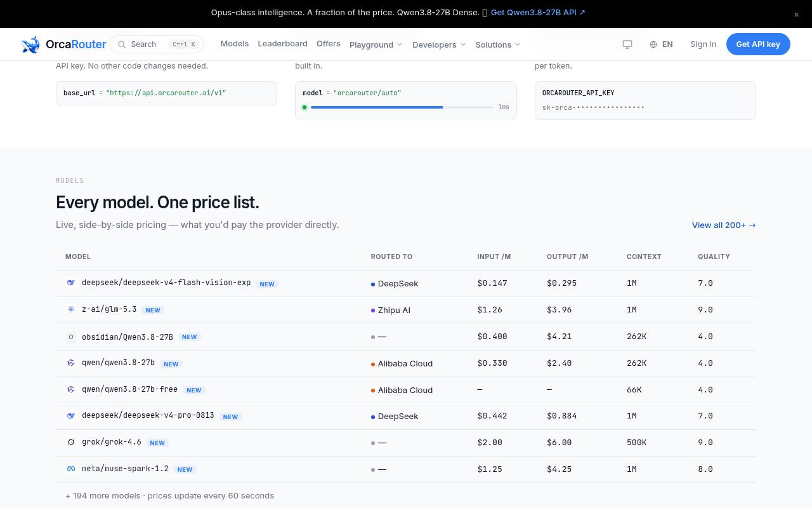Click the z-ai/glm-5.3 model icon
Screen dimensions: 812x508
71,310
